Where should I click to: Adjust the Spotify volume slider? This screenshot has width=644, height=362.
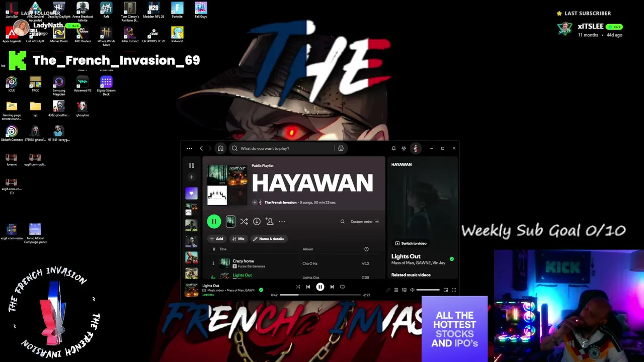click(428, 290)
